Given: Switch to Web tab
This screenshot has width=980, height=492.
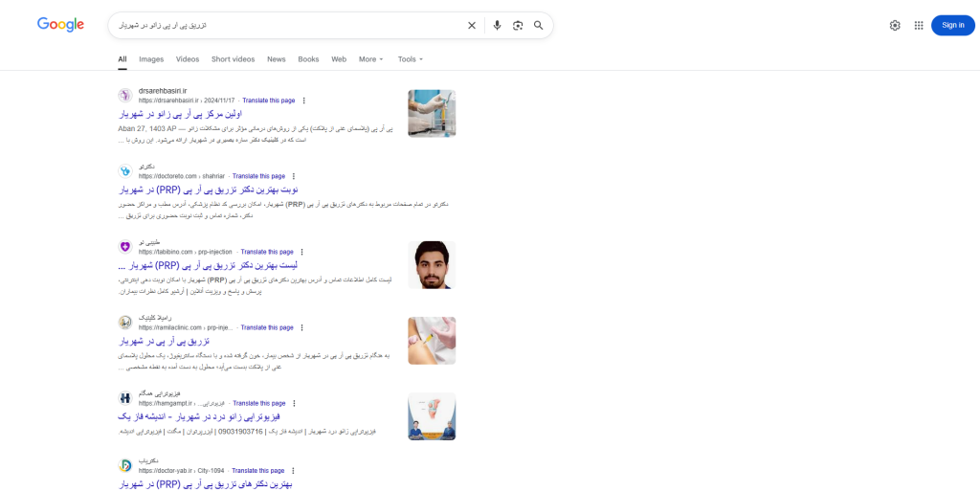Looking at the screenshot, I should click(339, 59).
